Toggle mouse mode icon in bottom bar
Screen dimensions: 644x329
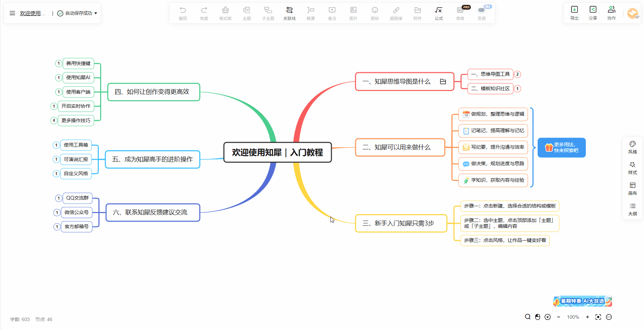538,317
